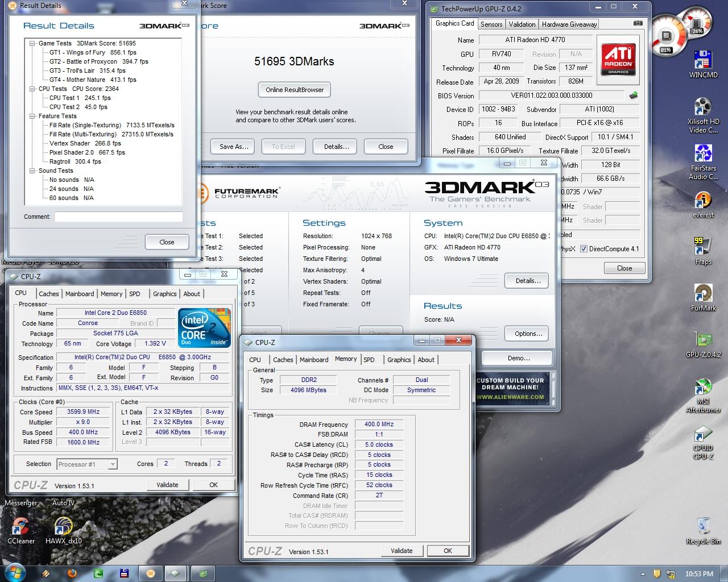This screenshot has height=582, width=728.
Task: Select 'Ragtroll 300.4 fps' row
Action: [75, 161]
